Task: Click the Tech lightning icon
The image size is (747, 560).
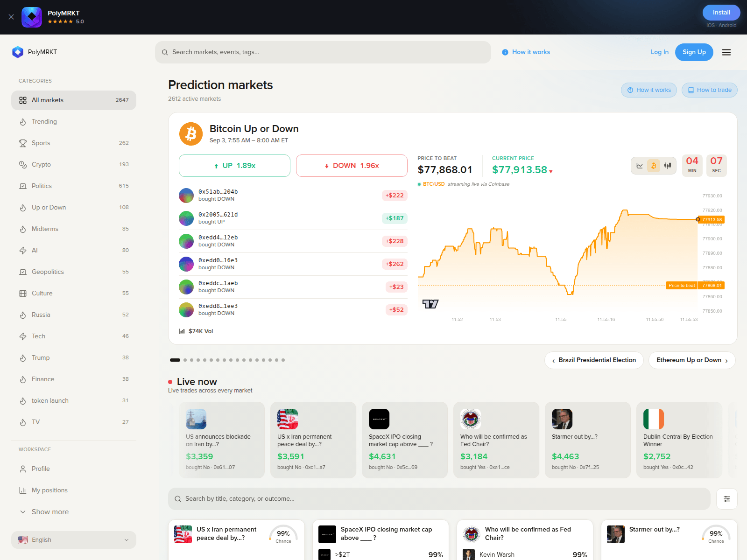Action: pos(23,336)
